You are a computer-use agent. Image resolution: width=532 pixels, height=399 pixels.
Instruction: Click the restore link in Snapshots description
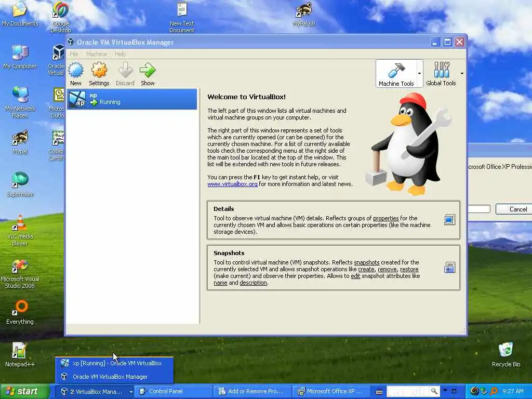coord(409,269)
